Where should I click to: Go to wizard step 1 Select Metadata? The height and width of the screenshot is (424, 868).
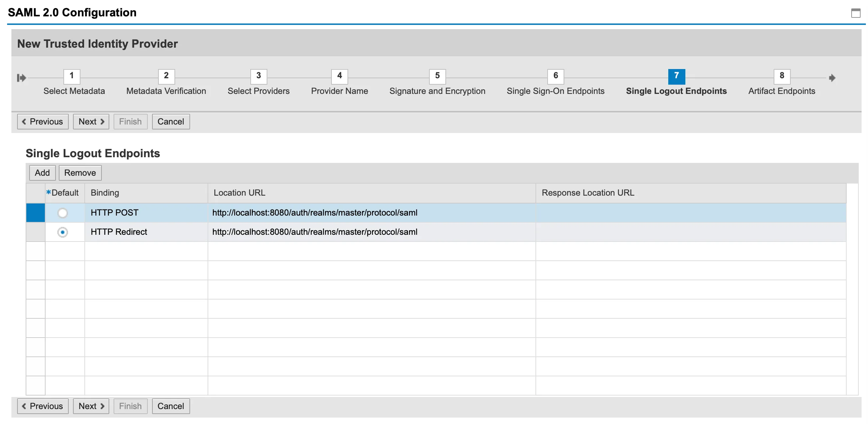(72, 76)
